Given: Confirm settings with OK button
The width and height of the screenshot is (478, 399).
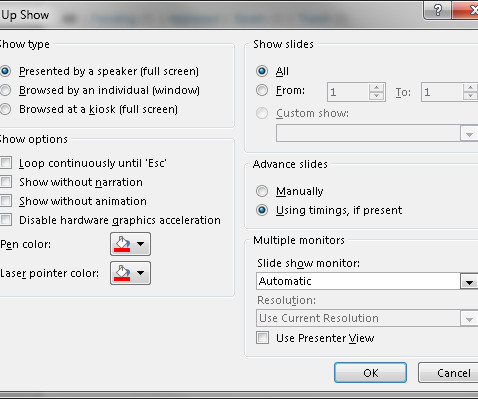Looking at the screenshot, I should [x=370, y=373].
